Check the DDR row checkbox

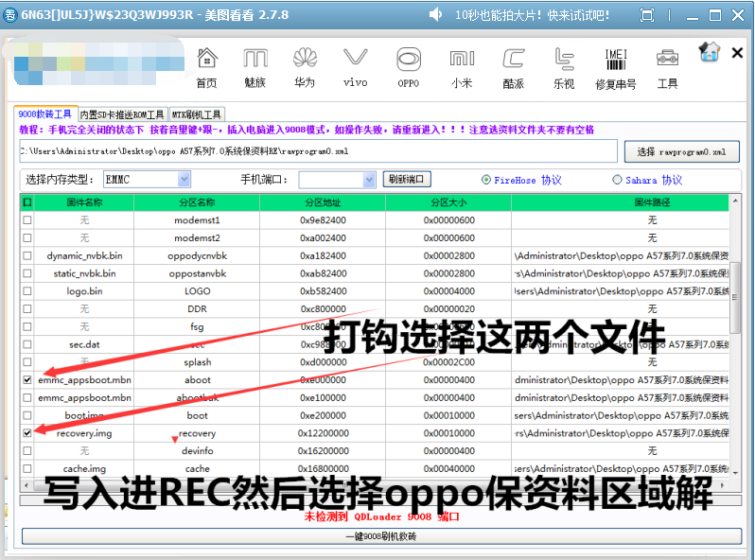coord(27,308)
